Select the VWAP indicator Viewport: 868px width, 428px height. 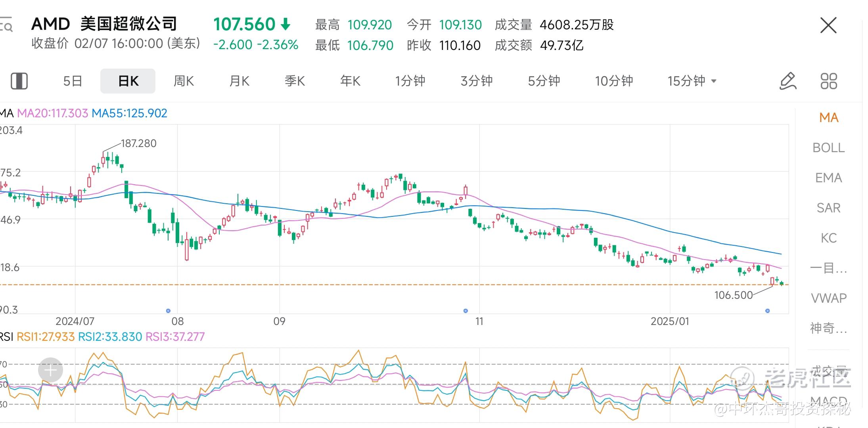point(828,298)
